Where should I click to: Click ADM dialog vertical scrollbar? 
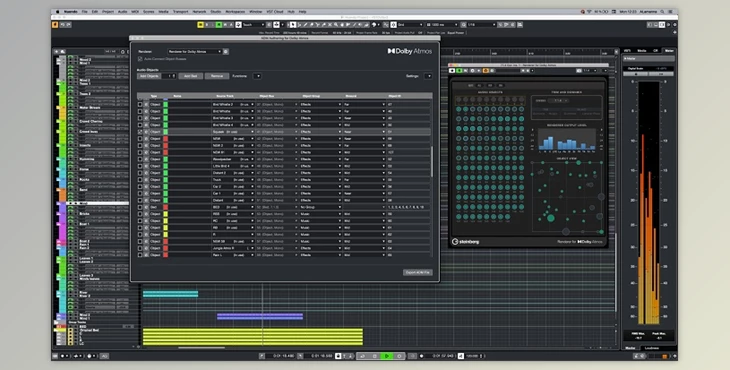click(x=433, y=162)
